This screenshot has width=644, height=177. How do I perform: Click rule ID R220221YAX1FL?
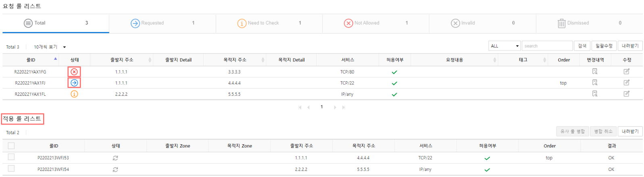point(30,95)
